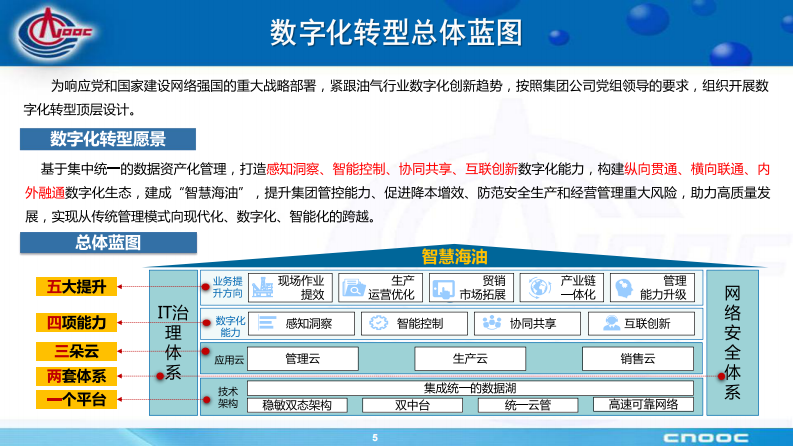Image resolution: width=793 pixels, height=446 pixels.
Task: Click the red text 纵向贯通、横向联通 in paragraph
Action: 684,169
